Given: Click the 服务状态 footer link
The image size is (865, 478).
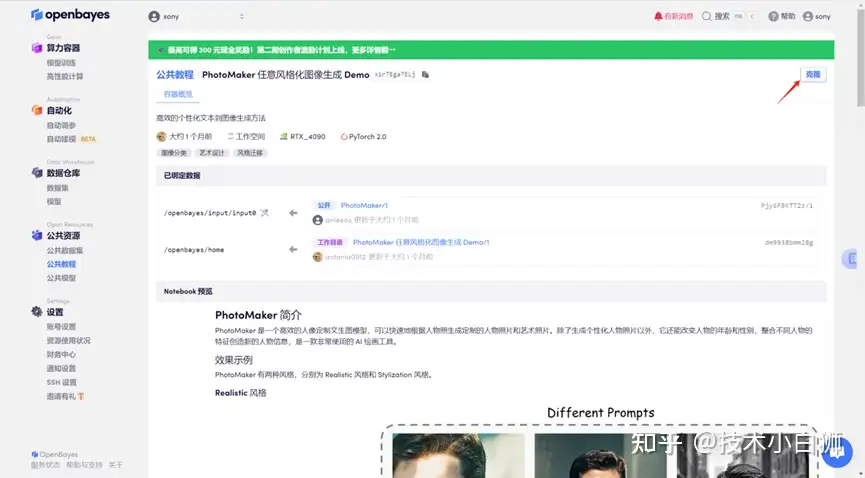Looking at the screenshot, I should (x=45, y=465).
